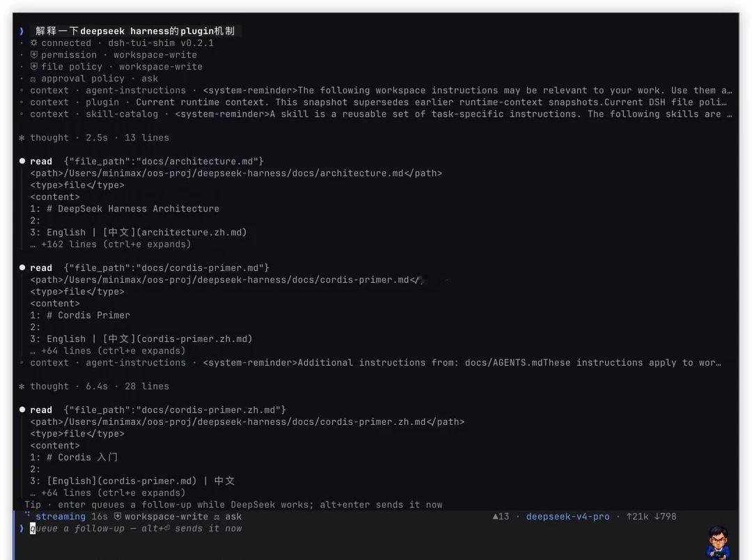
Task: Expand the thought 2.5s 13 lines block
Action: tap(95, 138)
